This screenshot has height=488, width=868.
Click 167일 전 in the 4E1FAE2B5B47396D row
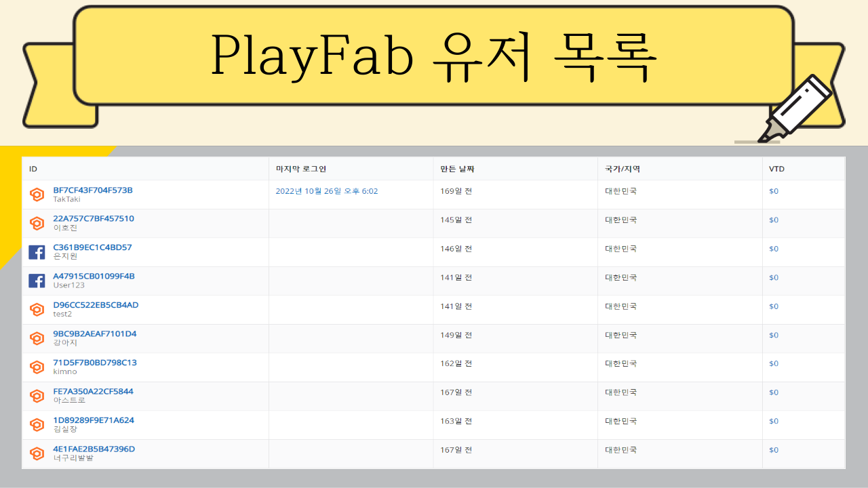pos(456,450)
